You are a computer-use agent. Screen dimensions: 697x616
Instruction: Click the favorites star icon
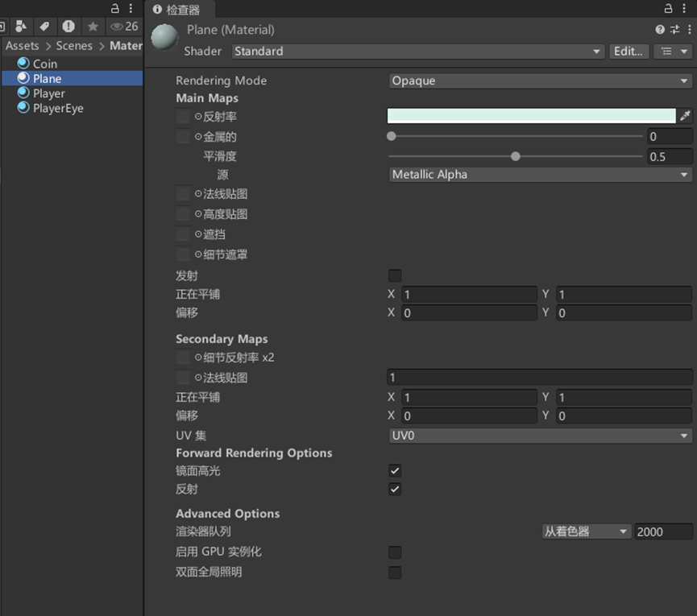pos(93,27)
